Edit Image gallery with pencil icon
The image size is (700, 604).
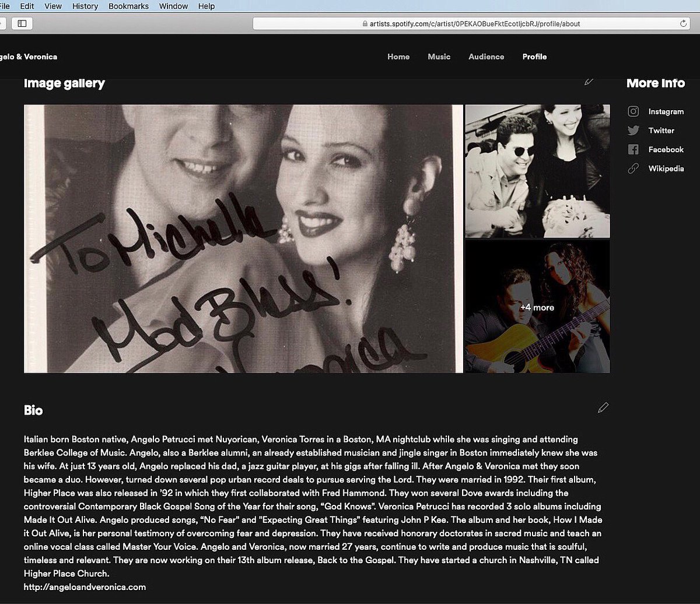pos(589,81)
